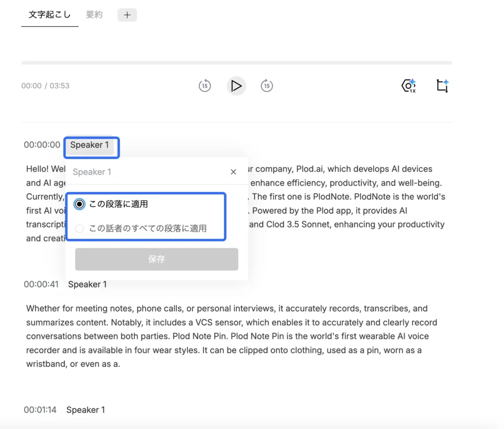504x429 pixels.
Task: Choose この話者のすべての段落に適用 option
Action: (x=80, y=229)
